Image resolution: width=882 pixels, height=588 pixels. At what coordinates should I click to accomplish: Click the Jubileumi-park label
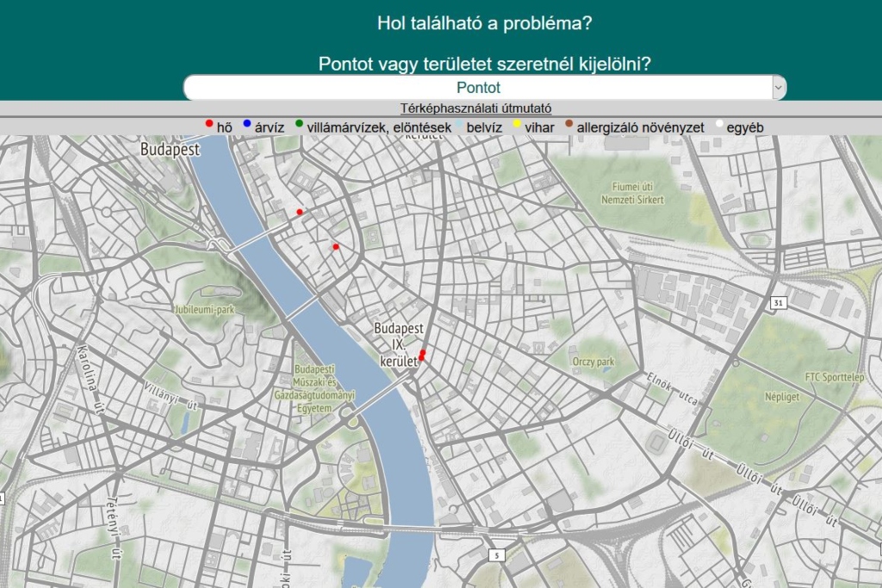(205, 309)
